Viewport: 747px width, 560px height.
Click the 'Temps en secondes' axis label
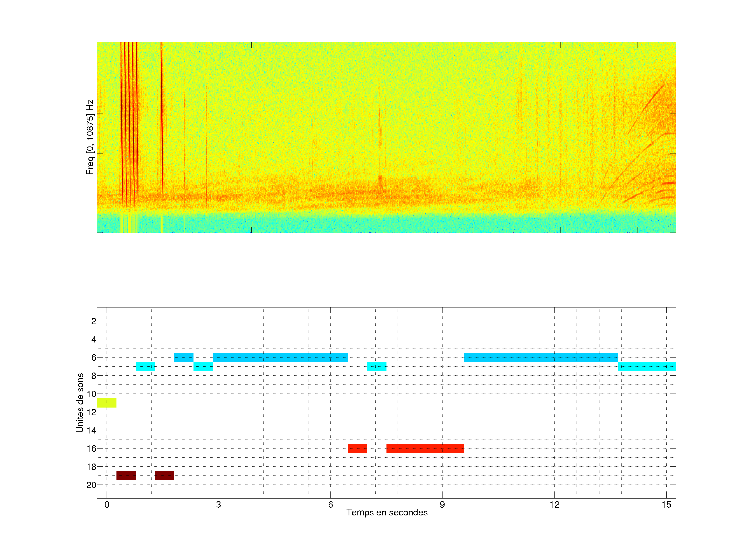(x=387, y=512)
